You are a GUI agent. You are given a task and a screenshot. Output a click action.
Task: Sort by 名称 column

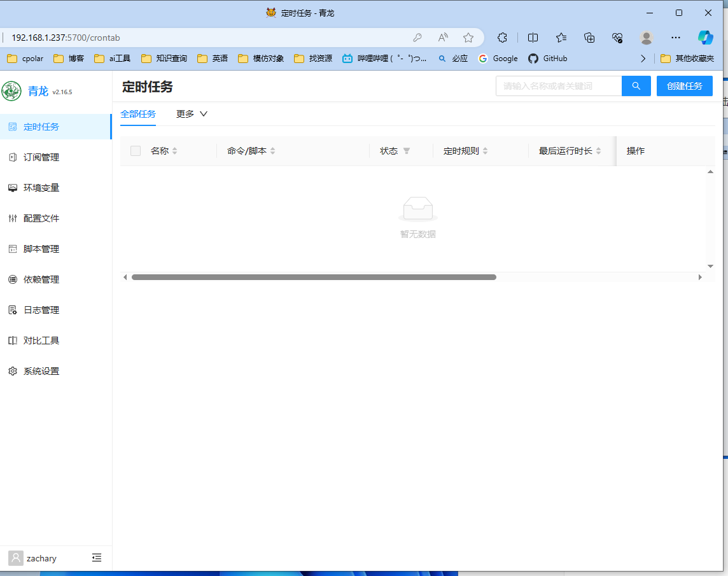(174, 151)
